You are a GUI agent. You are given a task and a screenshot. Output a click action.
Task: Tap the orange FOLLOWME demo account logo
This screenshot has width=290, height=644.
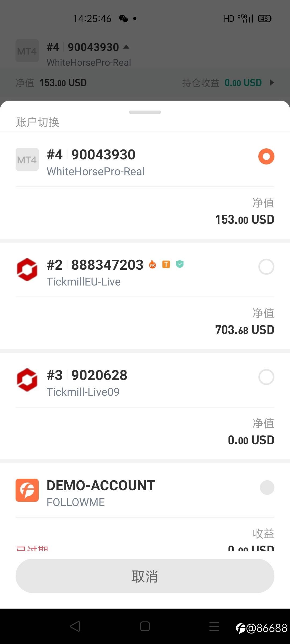(27, 490)
